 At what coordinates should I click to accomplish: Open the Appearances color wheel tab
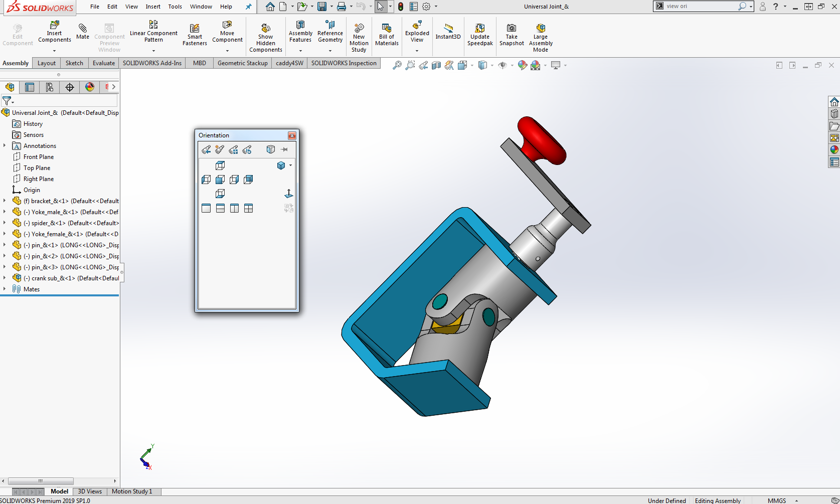tap(90, 87)
